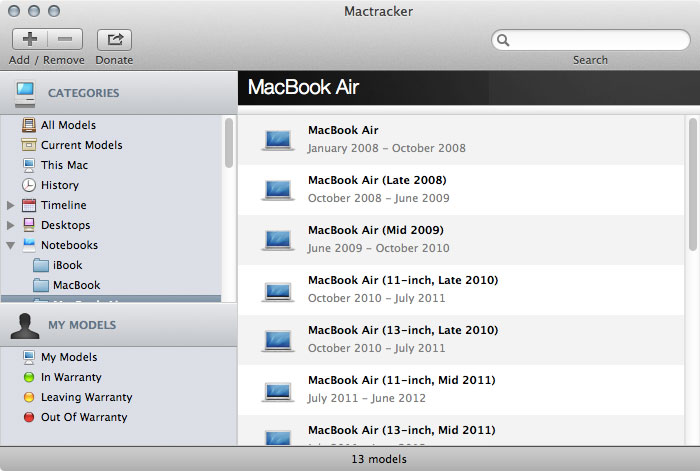Click the Donate share icon
Viewport: 700px width, 471px height.
pos(114,40)
